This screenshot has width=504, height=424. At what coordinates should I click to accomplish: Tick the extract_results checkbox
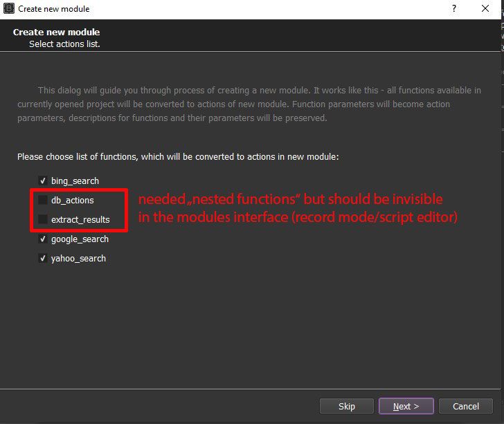pos(43,219)
